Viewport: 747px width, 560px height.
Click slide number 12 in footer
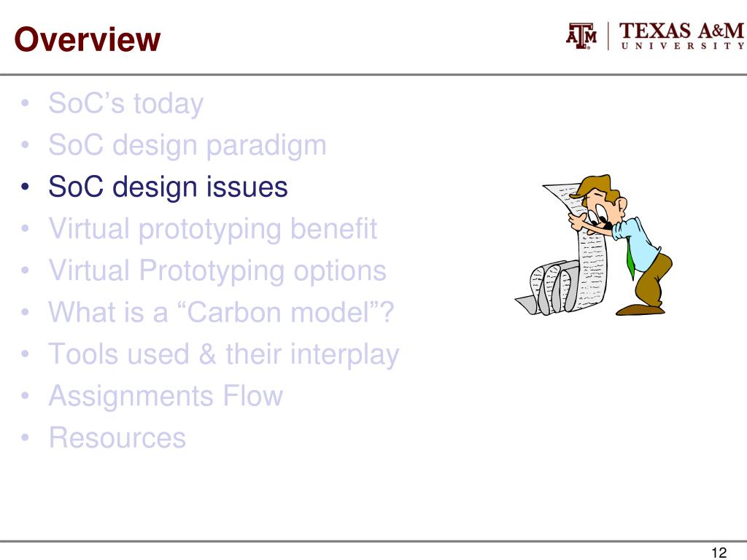[x=719, y=553]
